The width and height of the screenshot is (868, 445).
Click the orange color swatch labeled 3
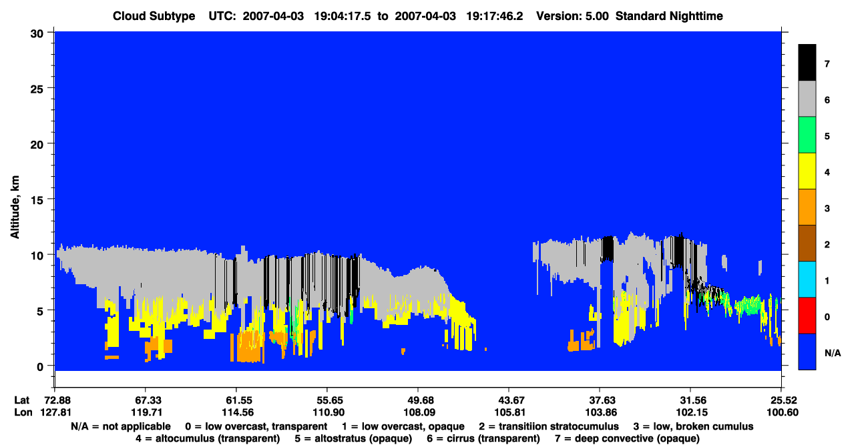point(807,207)
